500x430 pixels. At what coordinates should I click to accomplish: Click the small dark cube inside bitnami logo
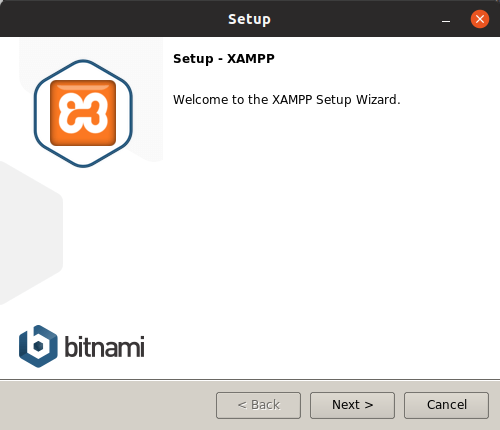pos(38,346)
